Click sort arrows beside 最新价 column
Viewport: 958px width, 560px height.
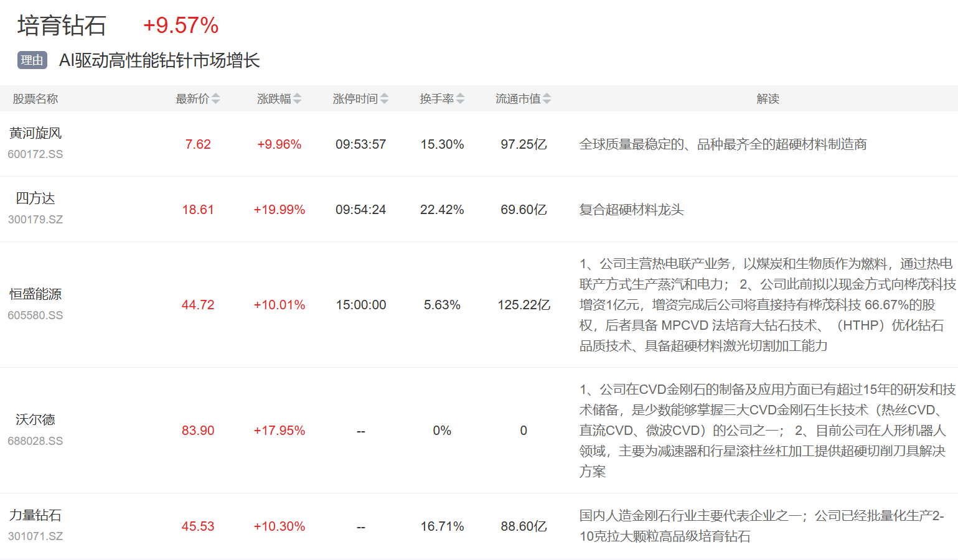(x=215, y=98)
